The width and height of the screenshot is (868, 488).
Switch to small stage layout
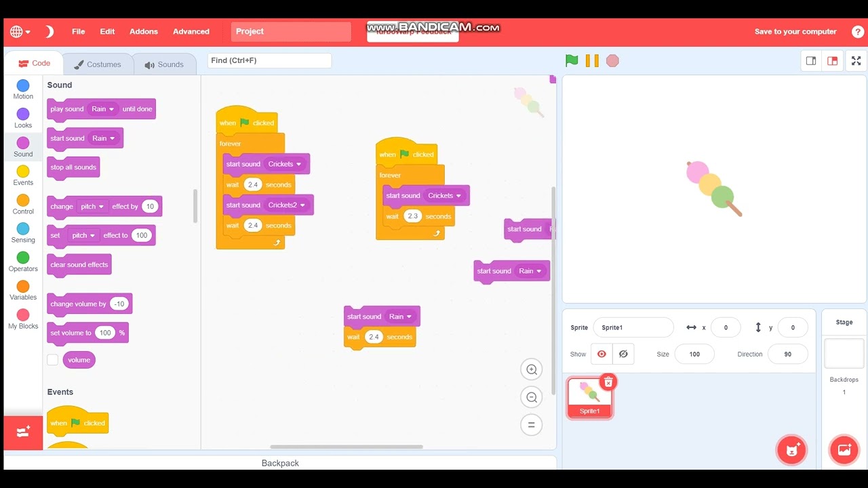click(x=810, y=60)
